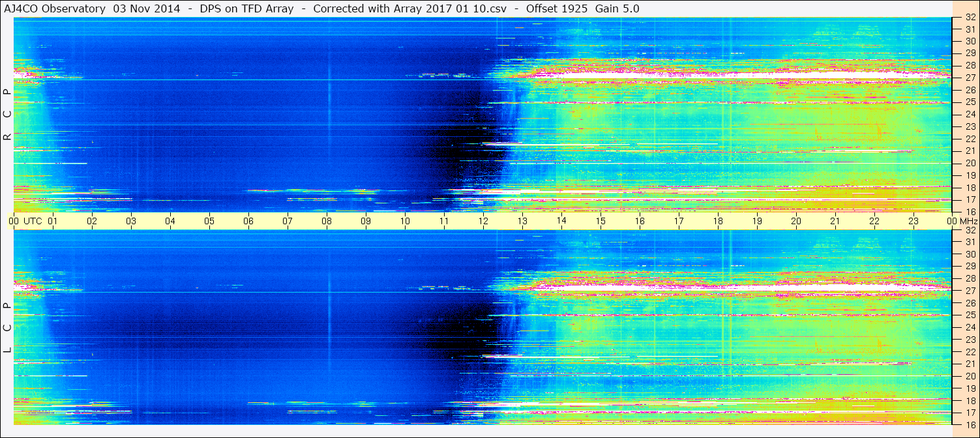The width and height of the screenshot is (980, 438).
Task: Click the 20 hour marker on the UTC time axis
Action: click(x=796, y=222)
